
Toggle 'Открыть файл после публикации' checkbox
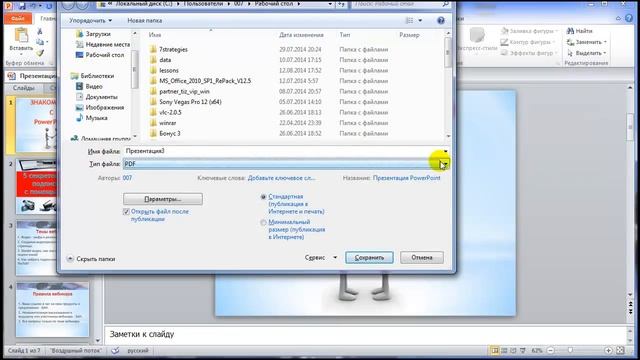[126, 211]
